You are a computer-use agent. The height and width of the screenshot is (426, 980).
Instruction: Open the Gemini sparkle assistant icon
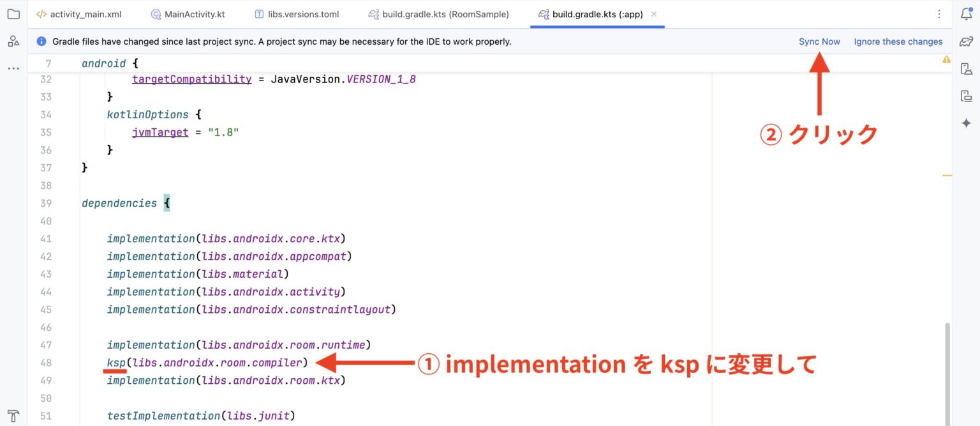click(x=966, y=123)
